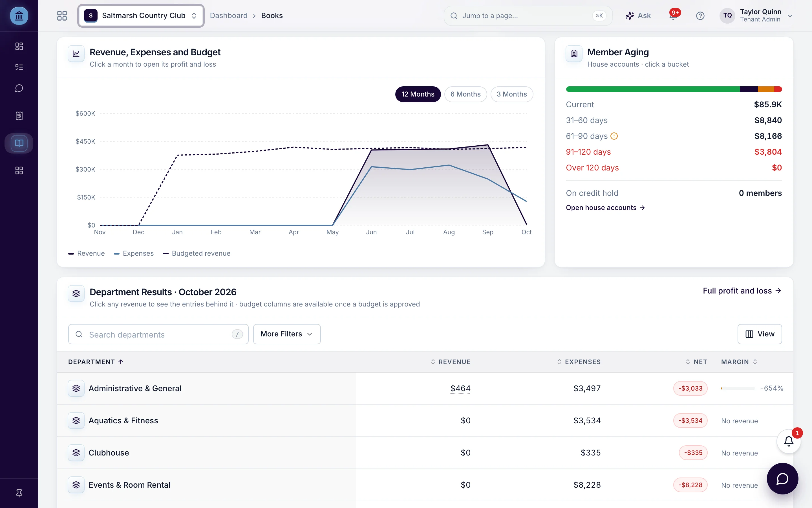Open the floating chat bubble button
Screen dimensions: 812x508
pyautogui.click(x=782, y=479)
